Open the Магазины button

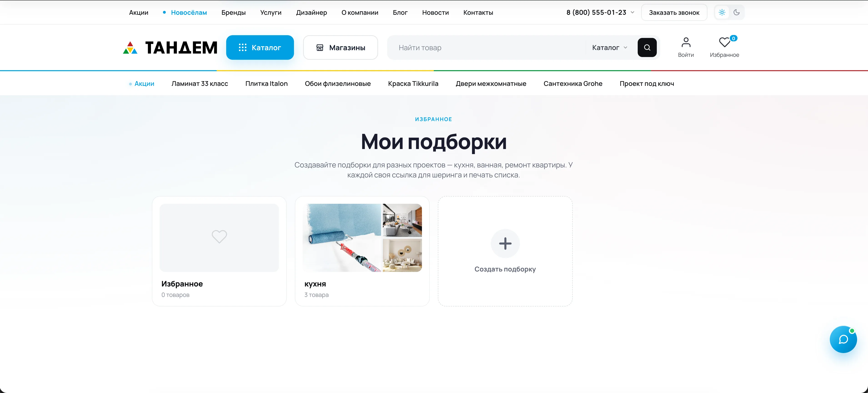coord(340,47)
